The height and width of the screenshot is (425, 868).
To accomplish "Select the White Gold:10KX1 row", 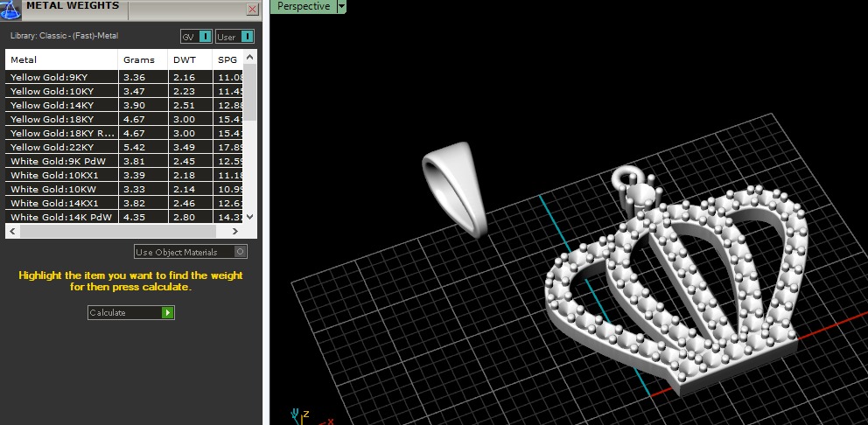I will 124,175.
